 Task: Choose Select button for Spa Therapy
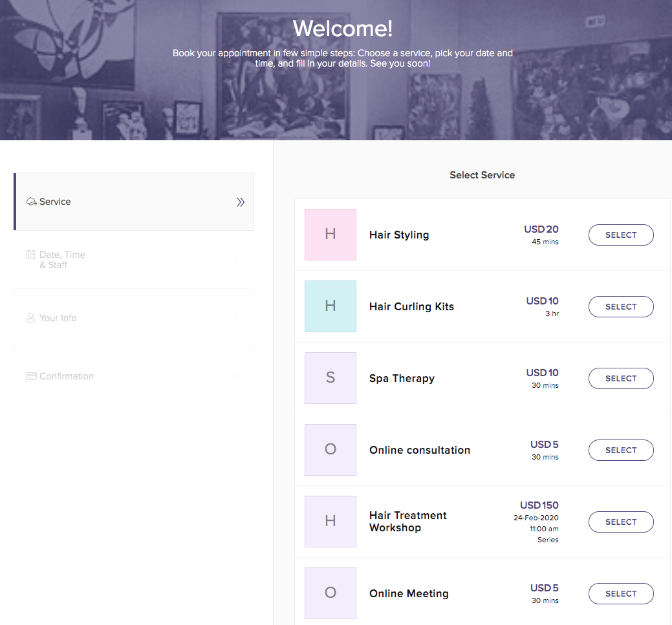point(621,379)
